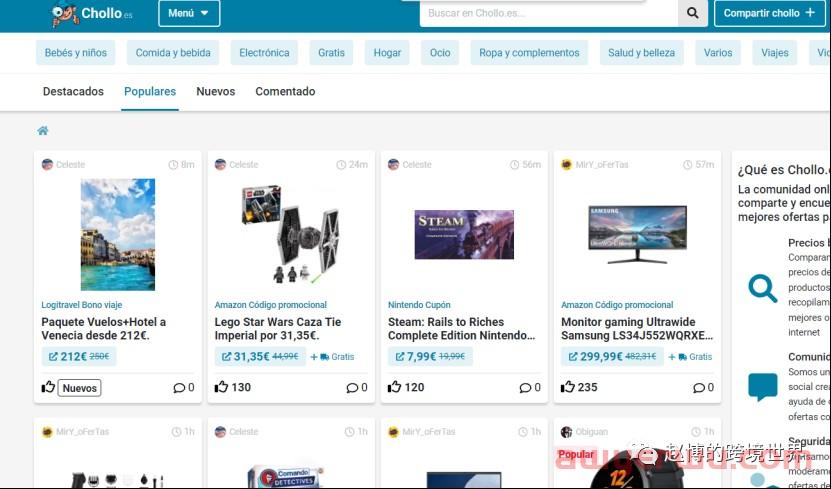Click the home breadcrumb icon
The height and width of the screenshot is (489, 831).
coord(43,130)
